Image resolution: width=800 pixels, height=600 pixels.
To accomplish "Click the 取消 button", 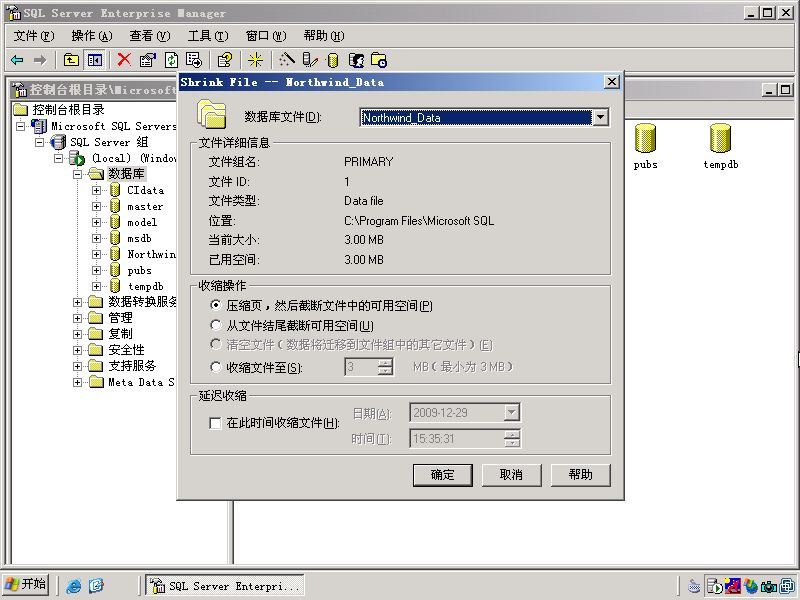I will tap(511, 475).
